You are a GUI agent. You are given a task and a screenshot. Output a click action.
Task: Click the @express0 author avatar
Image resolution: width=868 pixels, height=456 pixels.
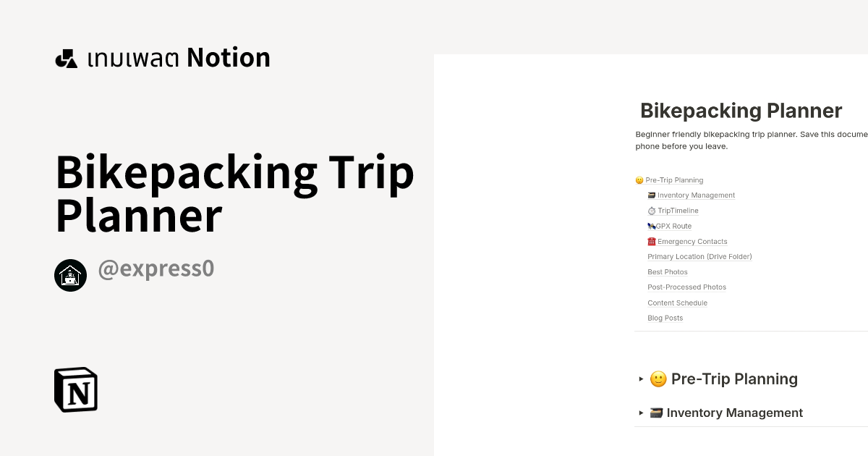(x=70, y=275)
